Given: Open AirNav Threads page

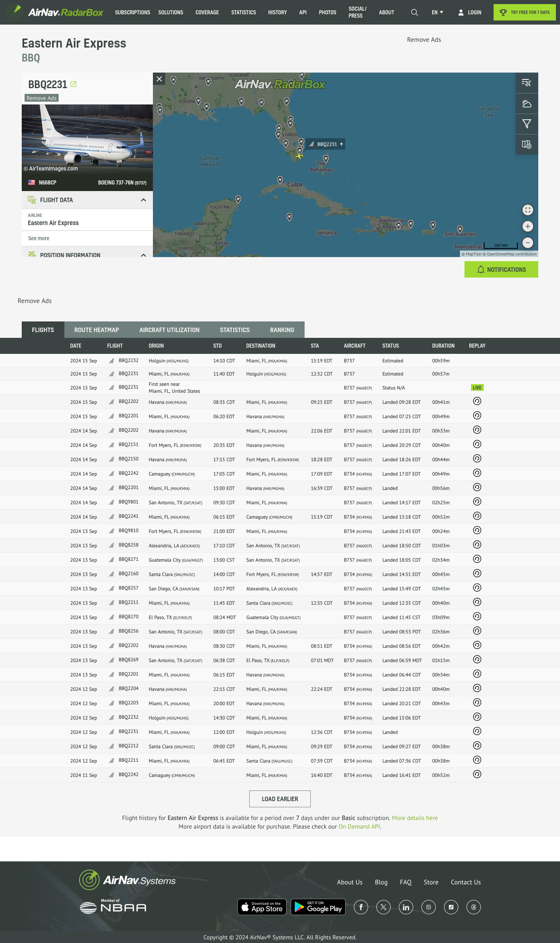Looking at the screenshot, I should coord(473,907).
